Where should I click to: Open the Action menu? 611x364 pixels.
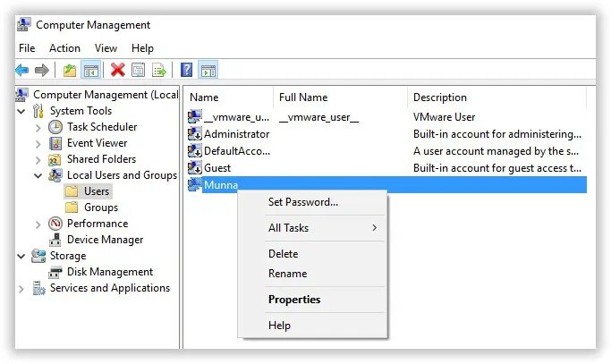click(64, 48)
